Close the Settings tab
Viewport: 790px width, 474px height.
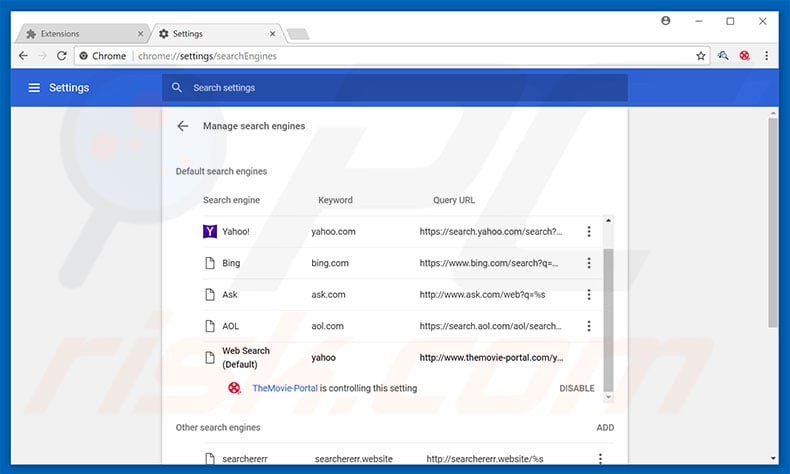point(273,34)
